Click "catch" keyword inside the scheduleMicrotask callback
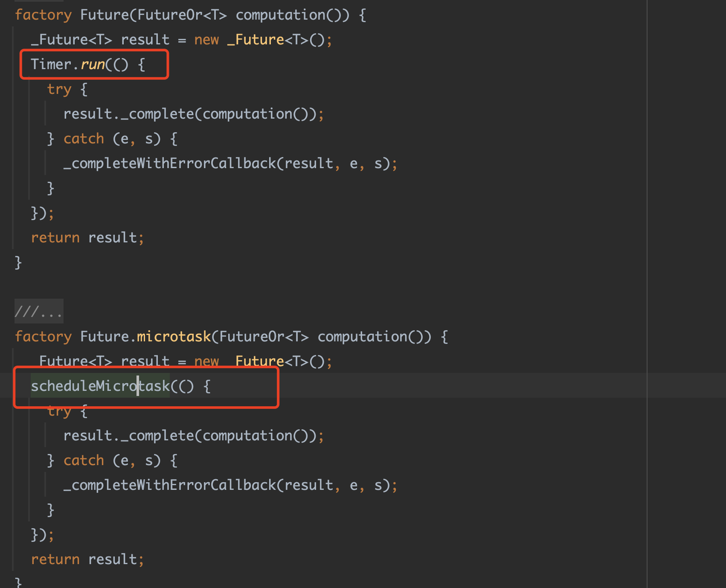 84,460
